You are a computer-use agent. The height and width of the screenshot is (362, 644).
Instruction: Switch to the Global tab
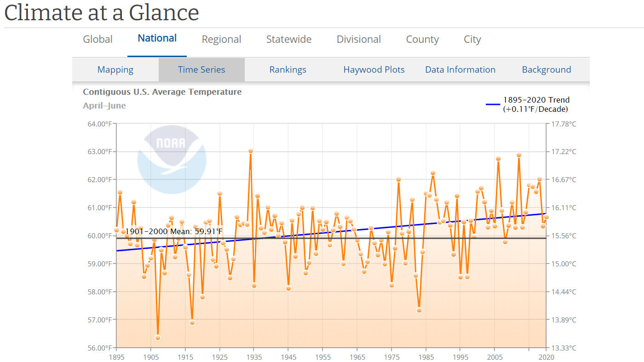point(97,39)
